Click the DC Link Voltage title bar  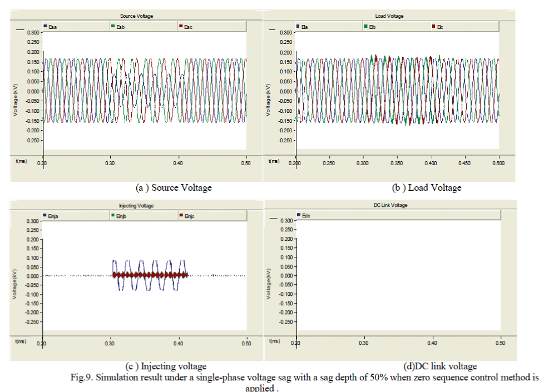[x=390, y=205]
